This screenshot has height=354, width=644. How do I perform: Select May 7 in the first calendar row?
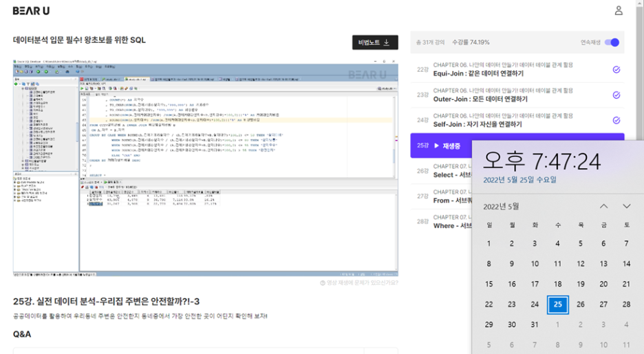click(626, 243)
